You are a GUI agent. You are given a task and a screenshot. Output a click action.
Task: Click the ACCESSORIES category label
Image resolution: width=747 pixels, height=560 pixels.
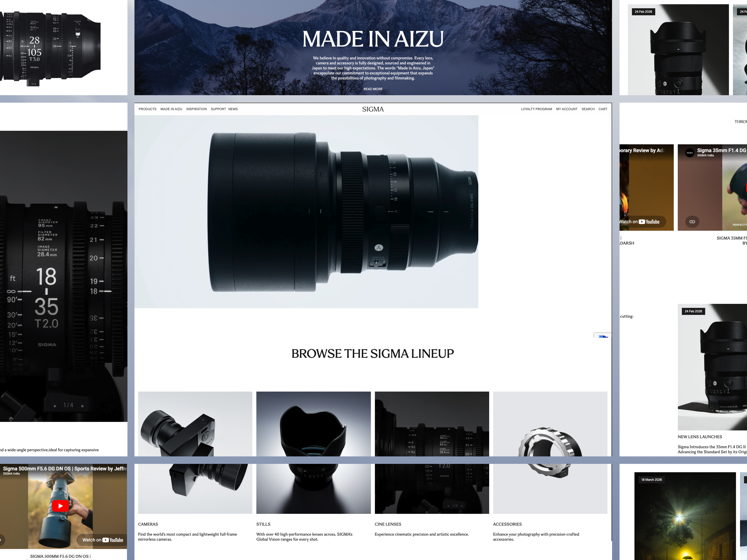(507, 524)
